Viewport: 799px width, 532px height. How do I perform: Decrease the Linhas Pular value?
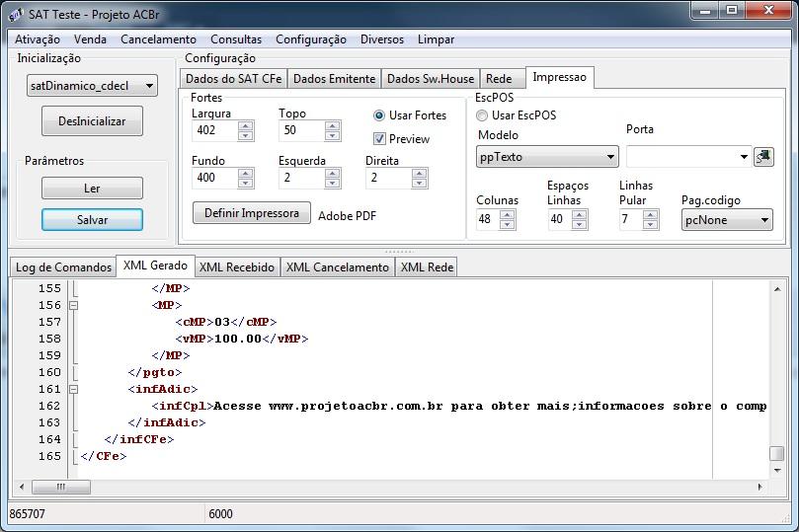pos(650,224)
